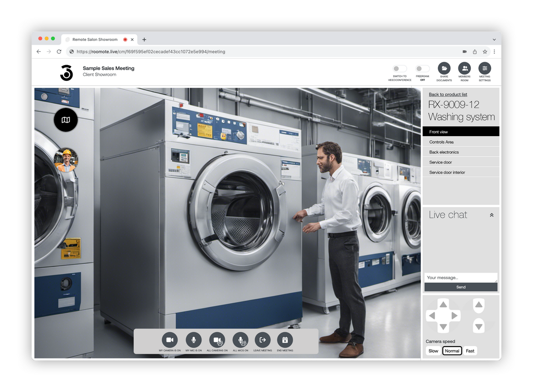Turn off all cameras
Screen dimensions: 533x392
(x=216, y=340)
